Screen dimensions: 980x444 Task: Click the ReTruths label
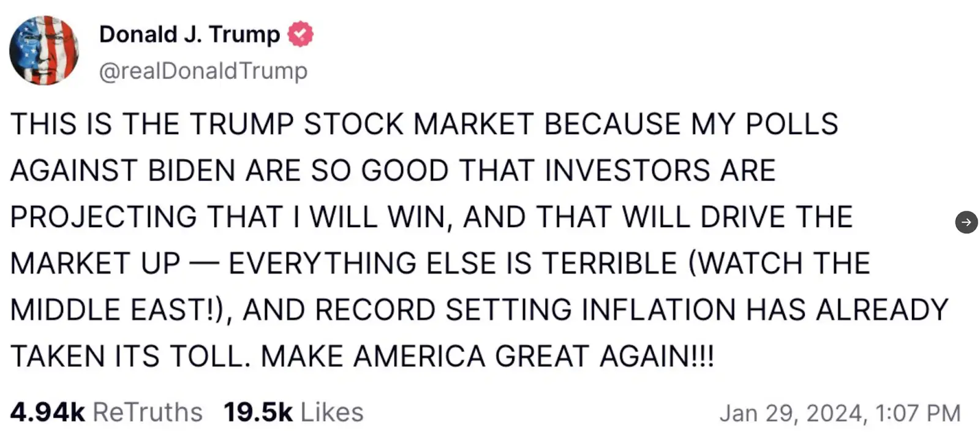148,412
